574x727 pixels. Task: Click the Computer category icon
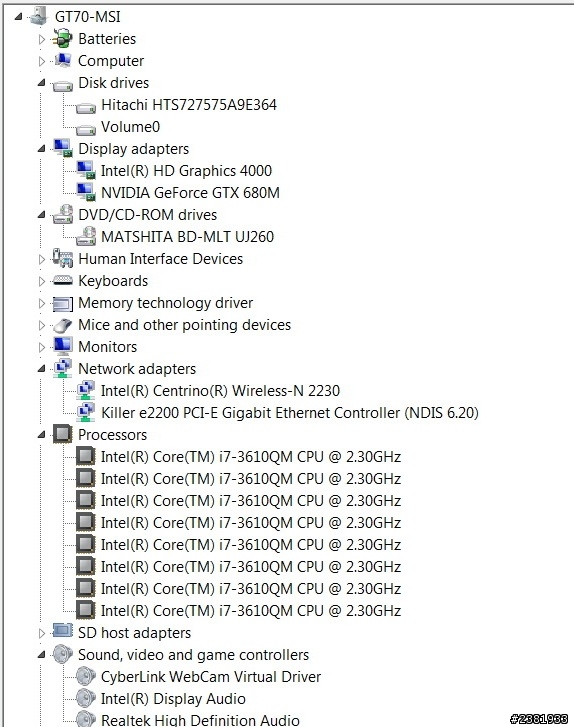[x=62, y=60]
